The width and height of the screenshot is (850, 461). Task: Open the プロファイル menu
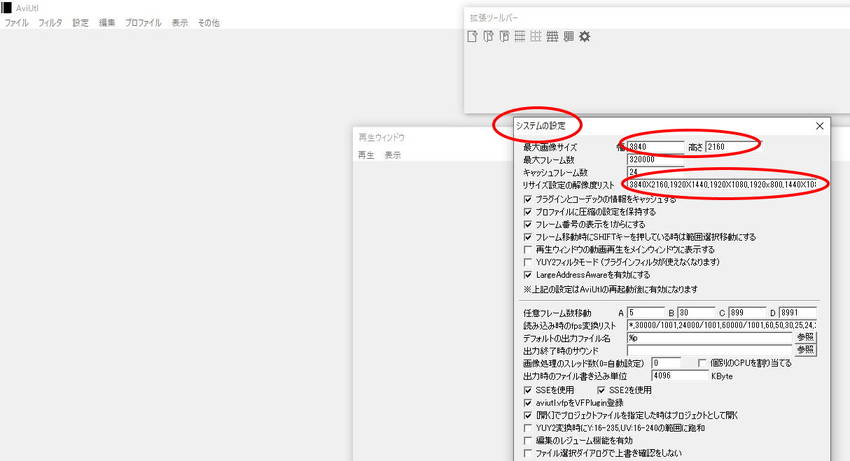pos(143,23)
